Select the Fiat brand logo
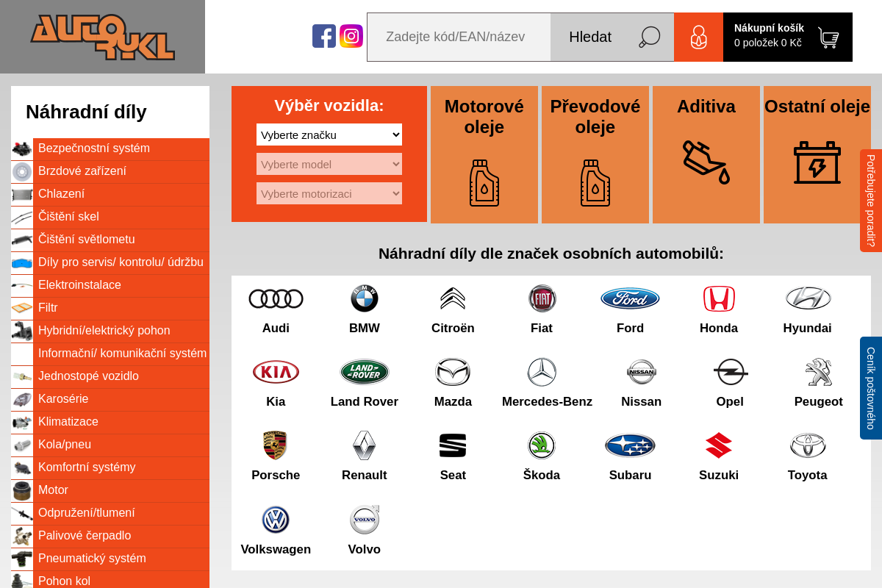Screen dimensions: 882x588 point(542,298)
